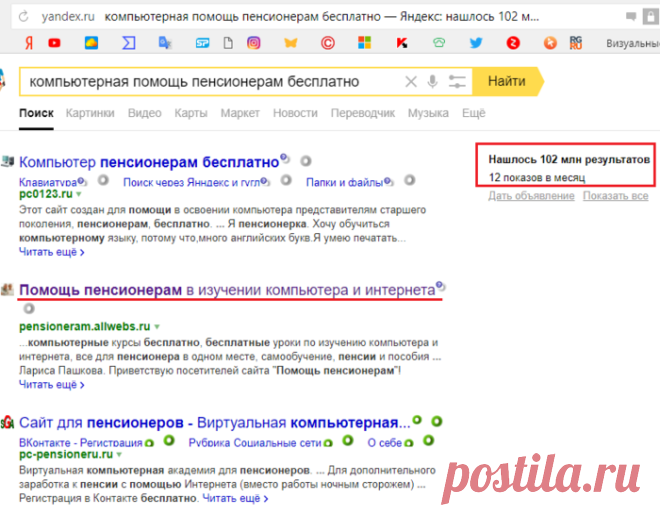
Task: Click the Найти search button
Action: [507, 81]
